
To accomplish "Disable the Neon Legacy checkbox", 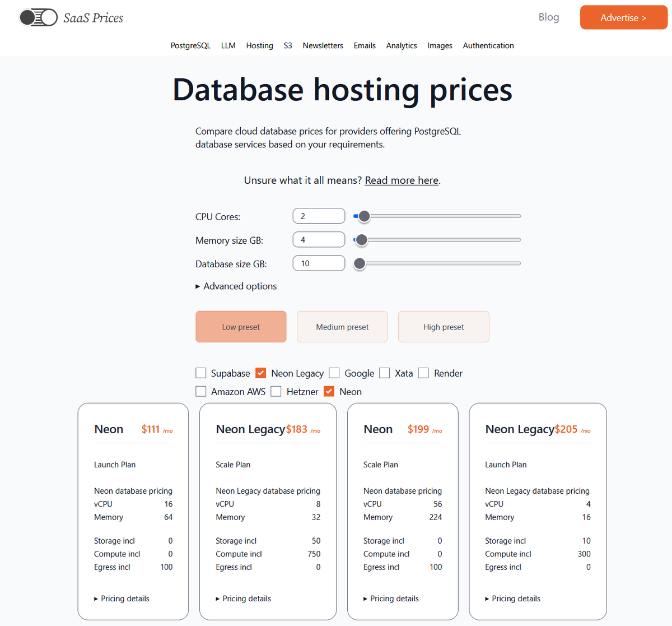I will tap(260, 373).
